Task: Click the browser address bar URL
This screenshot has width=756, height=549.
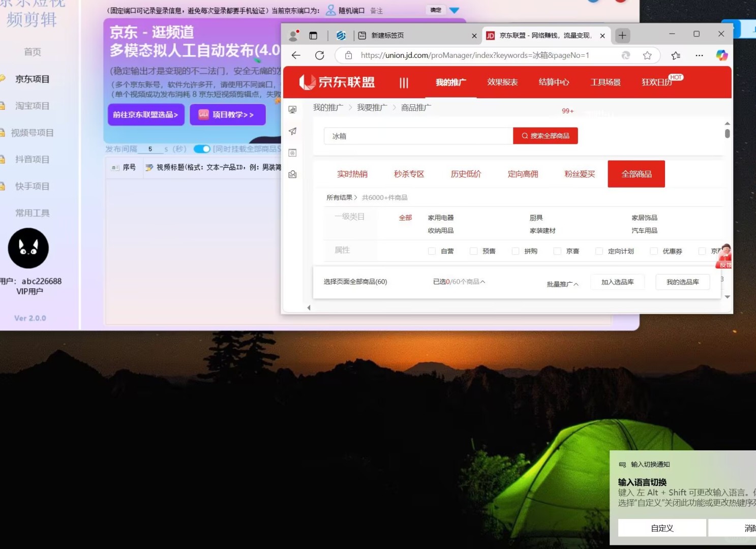Action: click(475, 55)
